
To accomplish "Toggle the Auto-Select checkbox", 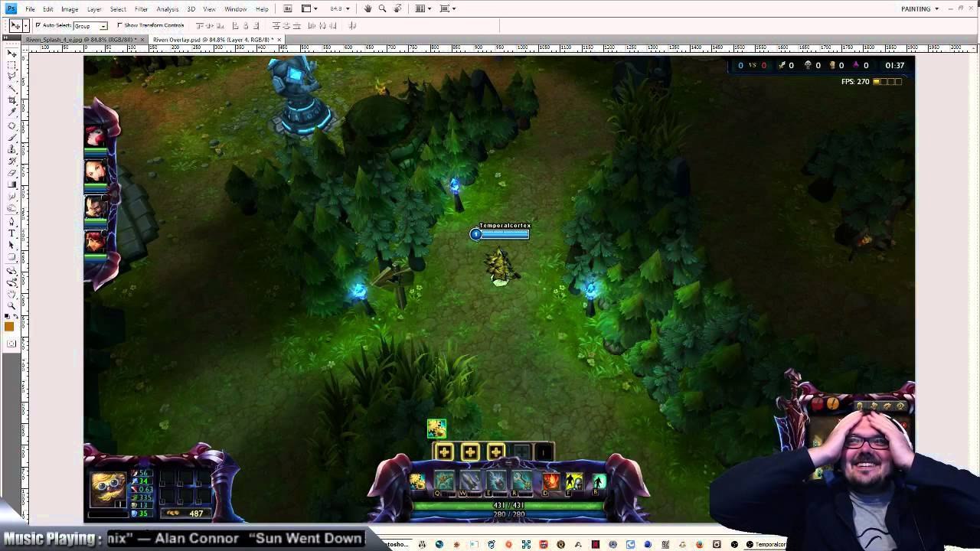I will (38, 25).
